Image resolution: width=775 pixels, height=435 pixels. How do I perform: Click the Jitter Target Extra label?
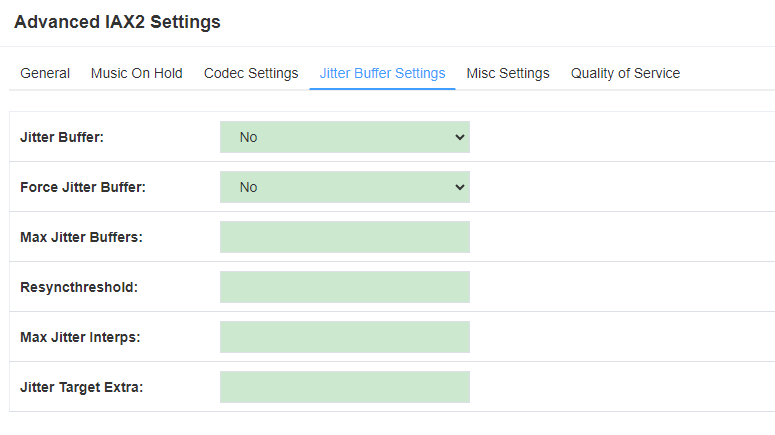point(82,387)
